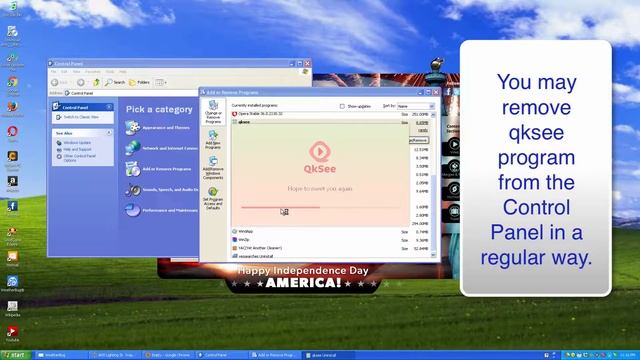Image resolution: width=640 pixels, height=360 pixels.
Task: Click Change/Remove button for qksee
Action: tap(418, 140)
